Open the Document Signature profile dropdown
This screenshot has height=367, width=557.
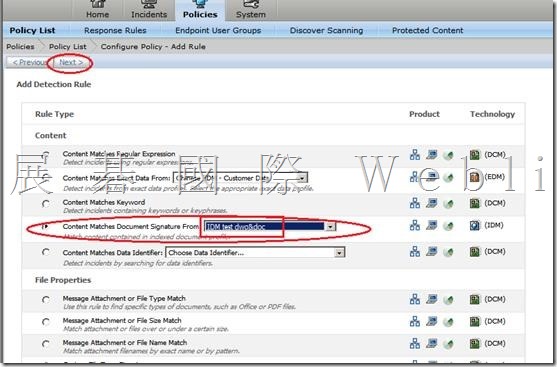(x=270, y=226)
